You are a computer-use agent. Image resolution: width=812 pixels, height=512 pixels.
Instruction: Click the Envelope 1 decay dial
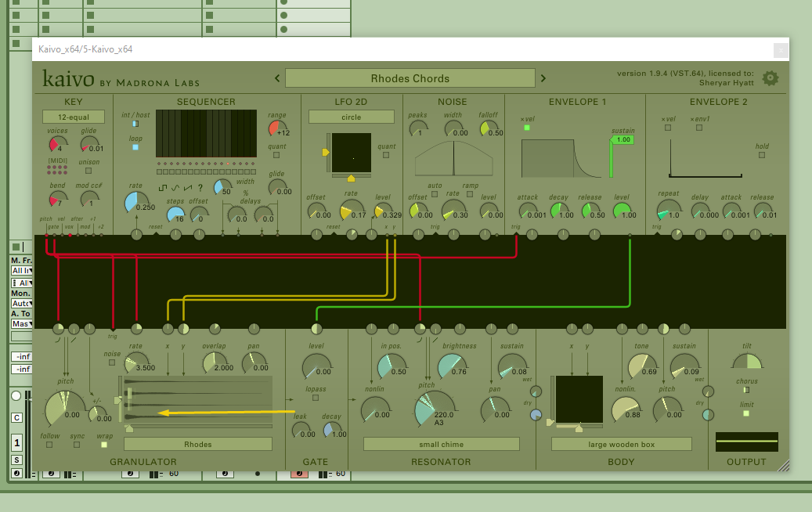click(559, 211)
